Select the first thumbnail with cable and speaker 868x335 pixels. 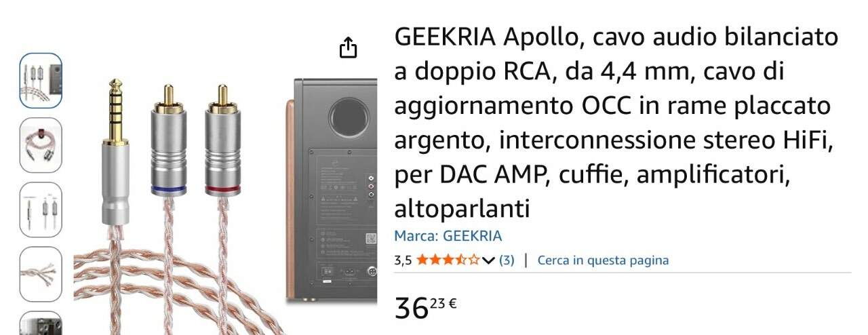click(41, 81)
